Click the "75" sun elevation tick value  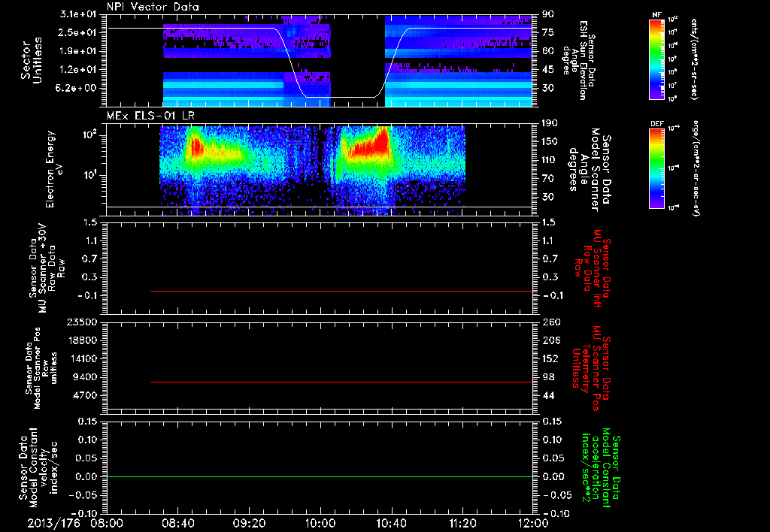[x=548, y=32]
